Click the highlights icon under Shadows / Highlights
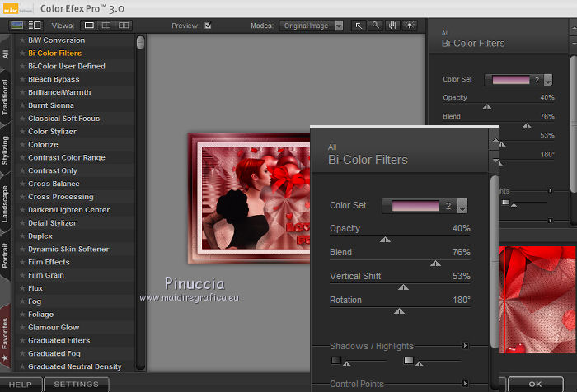Image resolution: width=577 pixels, height=392 pixels. [x=409, y=360]
